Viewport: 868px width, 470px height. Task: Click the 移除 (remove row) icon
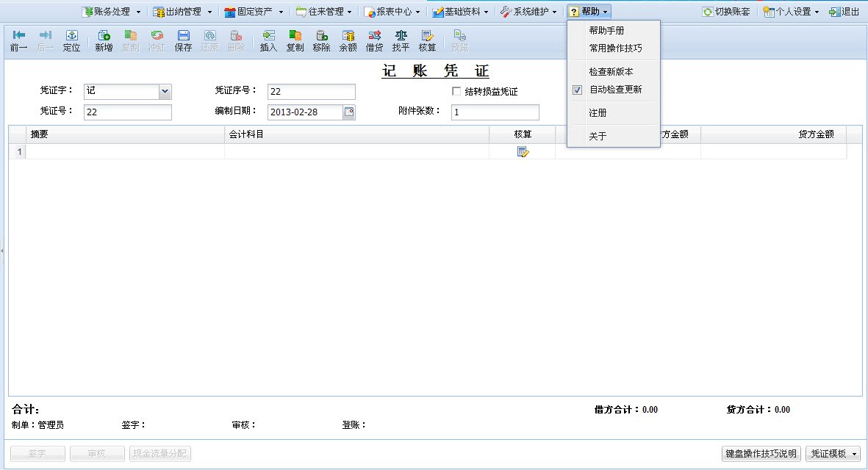321,35
